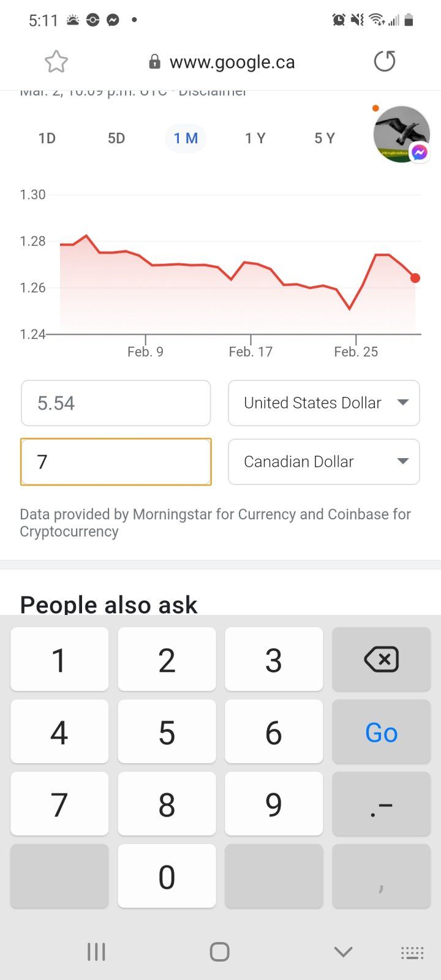Open keyboard switcher icon
Viewport: 441px width, 980px height.
click(412, 952)
